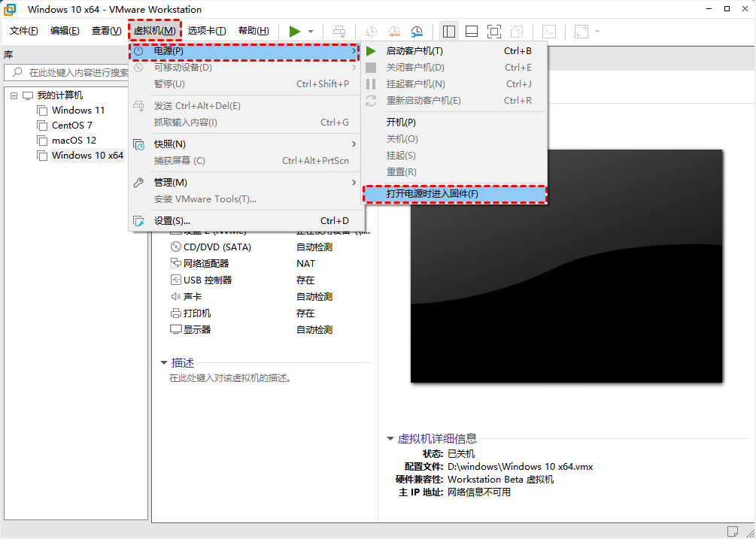Click the enter full screen toolbar icon
This screenshot has width=756, height=539.
click(494, 32)
